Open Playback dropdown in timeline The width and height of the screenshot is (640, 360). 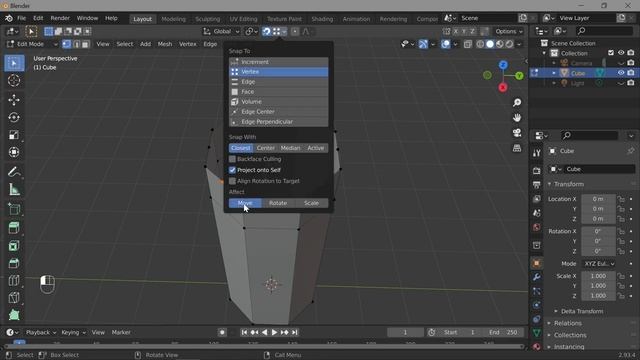(x=41, y=332)
